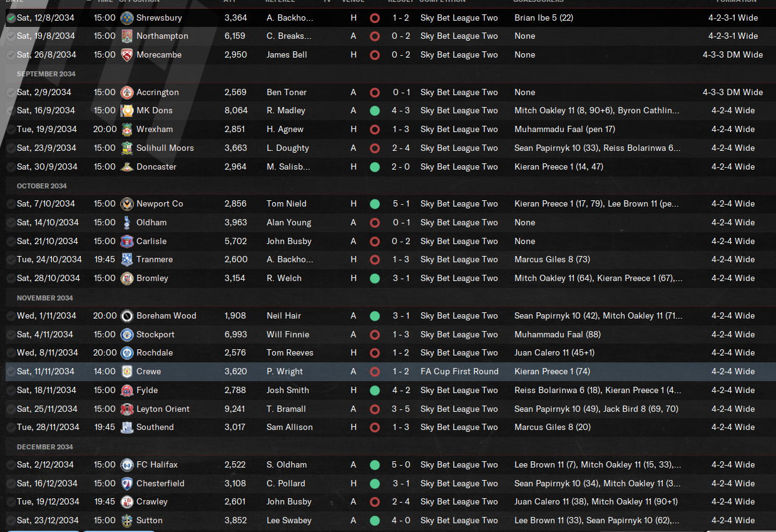
Task: Tick the check circle for the 23/12/2034 fixture
Action: (x=11, y=521)
